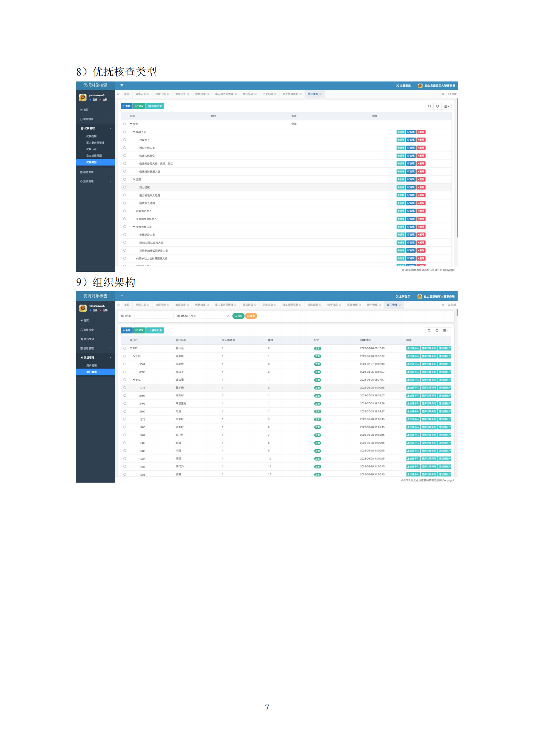Image resolution: width=534 pixels, height=756 pixels.
Task: Switch to the 区域管理 tab
Action: click(352, 305)
